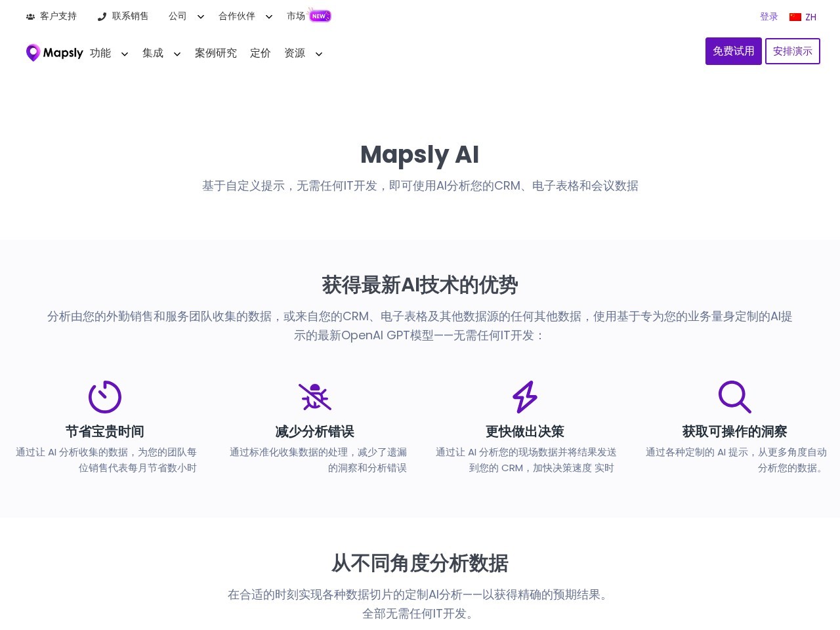Expand the 合作伙伴 dropdown arrow
The width and height of the screenshot is (840, 630).
[x=269, y=17]
